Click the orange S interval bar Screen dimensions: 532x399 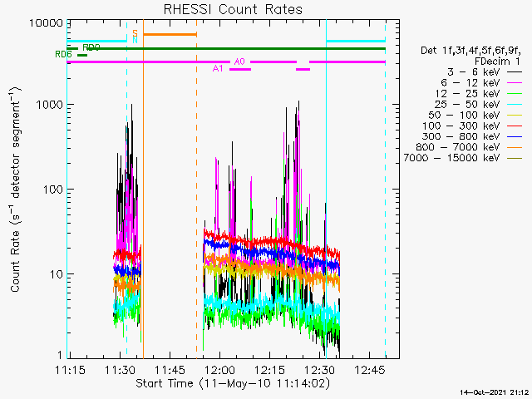coord(170,34)
